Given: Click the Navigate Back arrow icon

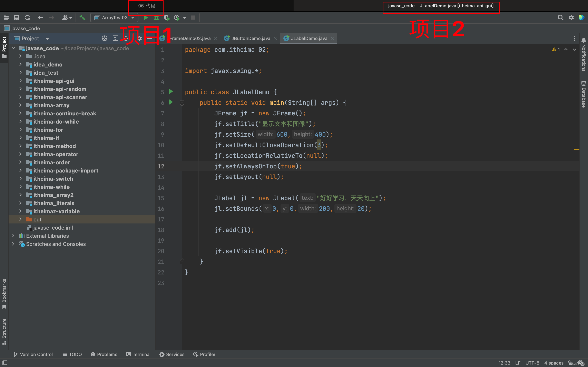Looking at the screenshot, I should [x=41, y=18].
